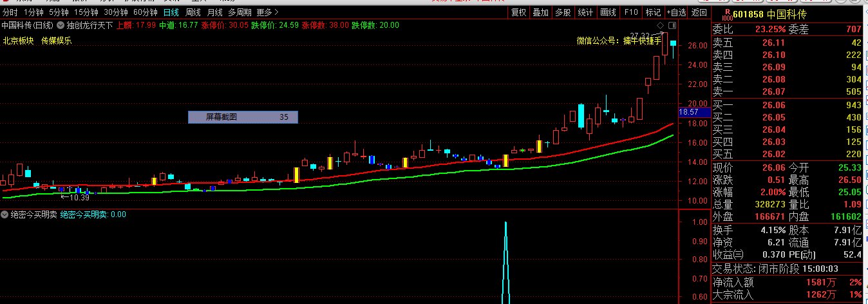Click the 多股 multi-stock button

(563, 12)
